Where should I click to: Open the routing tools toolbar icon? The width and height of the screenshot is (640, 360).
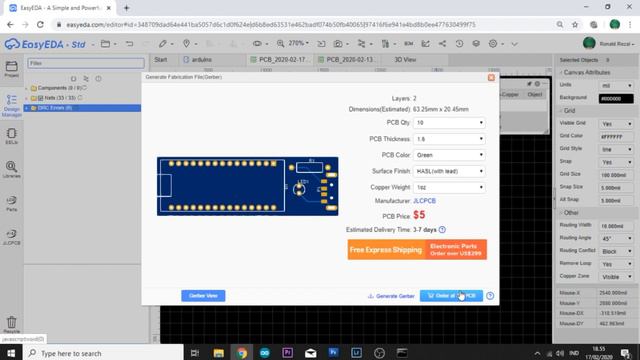361,44
